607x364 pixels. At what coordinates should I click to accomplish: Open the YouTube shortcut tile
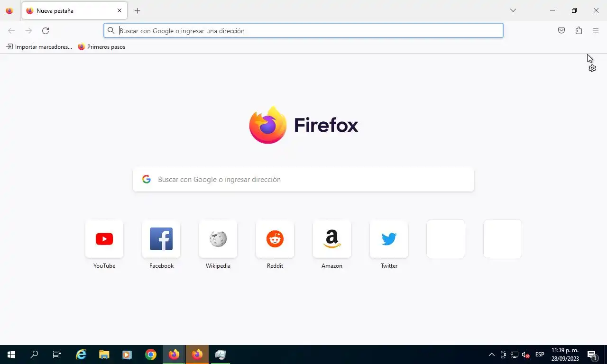pyautogui.click(x=104, y=239)
